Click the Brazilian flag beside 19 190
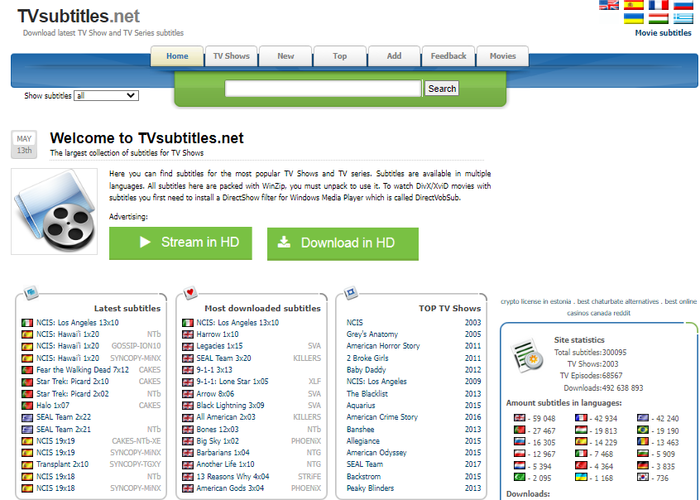 pos(642,430)
